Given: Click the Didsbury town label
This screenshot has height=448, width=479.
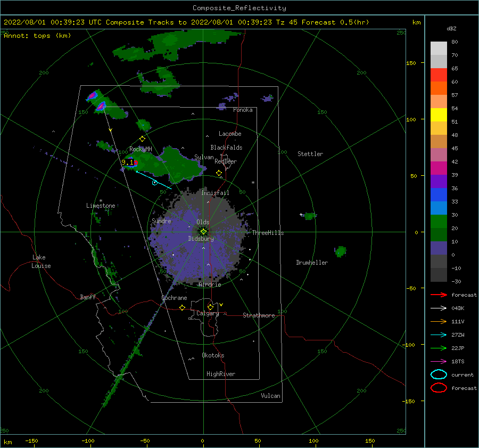Looking at the screenshot, I should click(x=201, y=239).
